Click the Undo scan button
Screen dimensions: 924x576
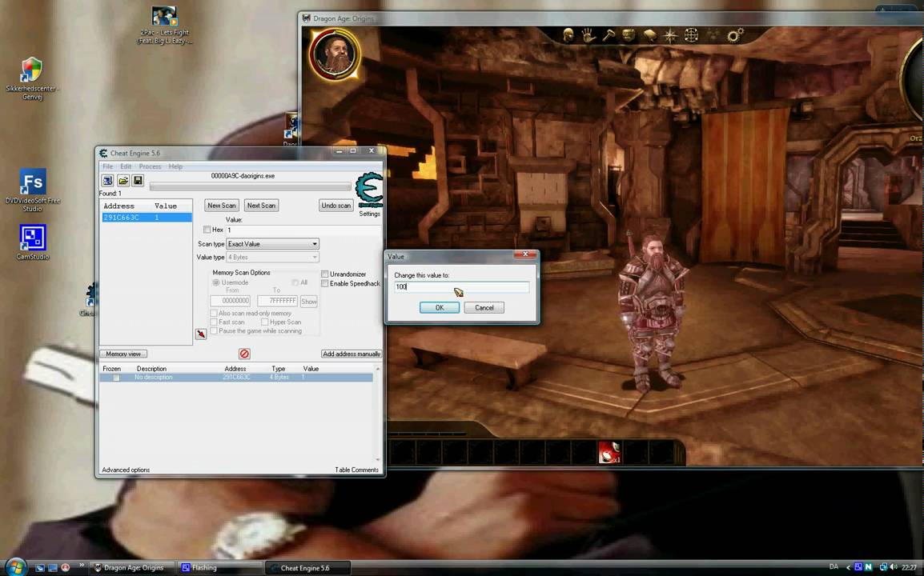336,206
